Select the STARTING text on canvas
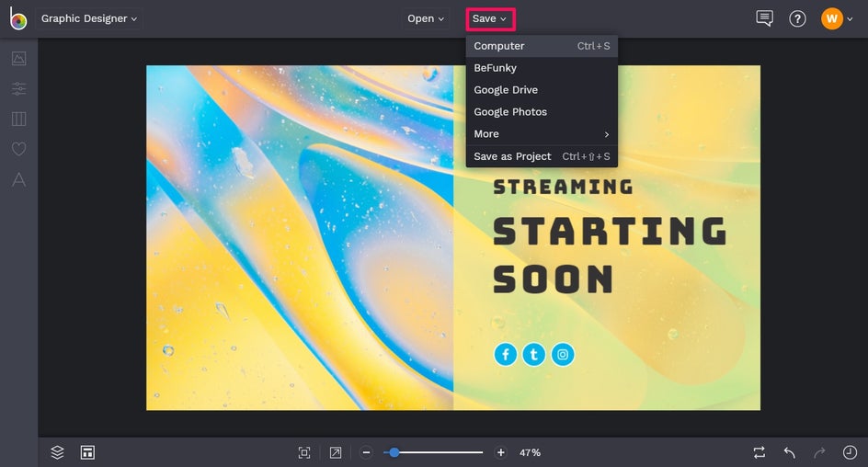Viewport: 868px width, 467px height. [x=610, y=232]
